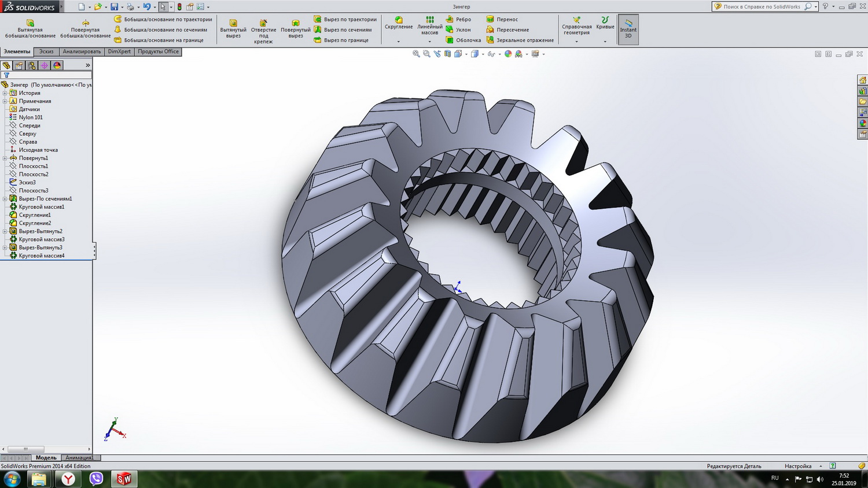
Task: Select the Nylon 101 material item
Action: 26,117
